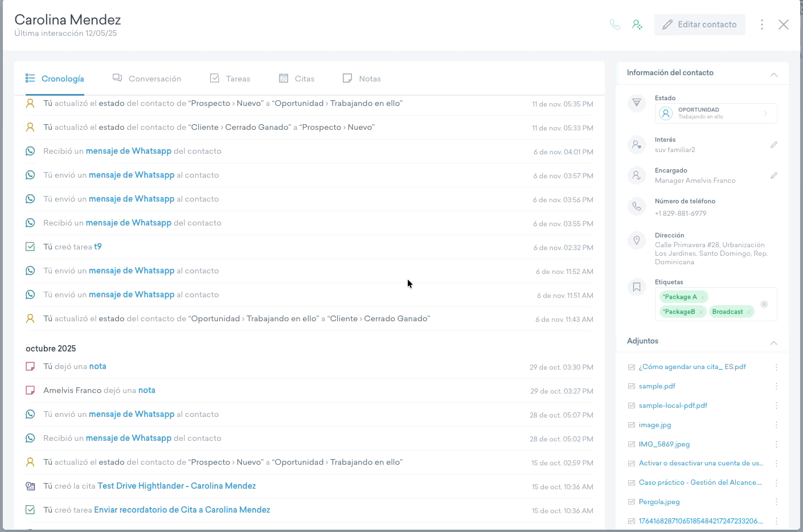The width and height of the screenshot is (803, 532).
Task: Clear all tags with the gray X
Action: click(x=764, y=304)
